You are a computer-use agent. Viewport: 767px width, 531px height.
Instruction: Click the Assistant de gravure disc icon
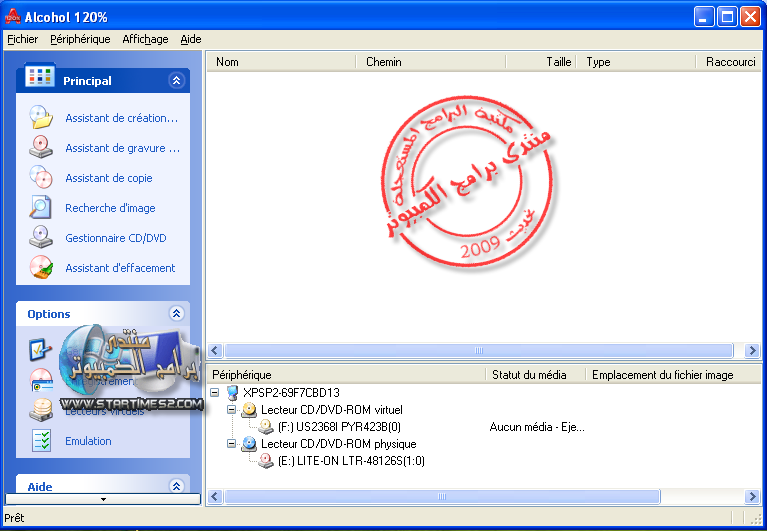(x=41, y=147)
